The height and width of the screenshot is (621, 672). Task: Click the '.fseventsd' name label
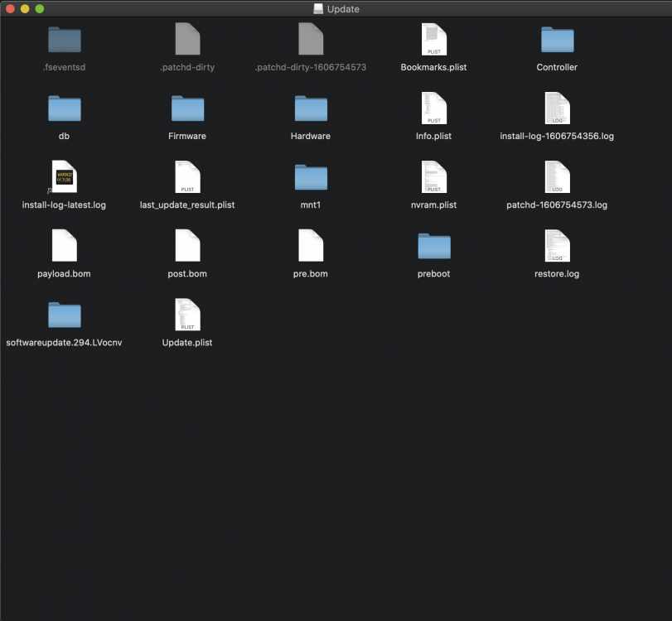pyautogui.click(x=64, y=67)
